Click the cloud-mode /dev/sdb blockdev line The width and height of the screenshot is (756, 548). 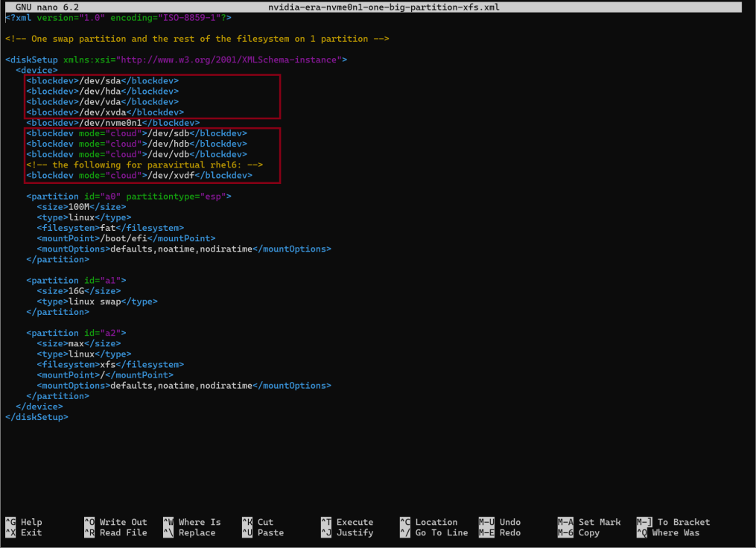click(136, 133)
